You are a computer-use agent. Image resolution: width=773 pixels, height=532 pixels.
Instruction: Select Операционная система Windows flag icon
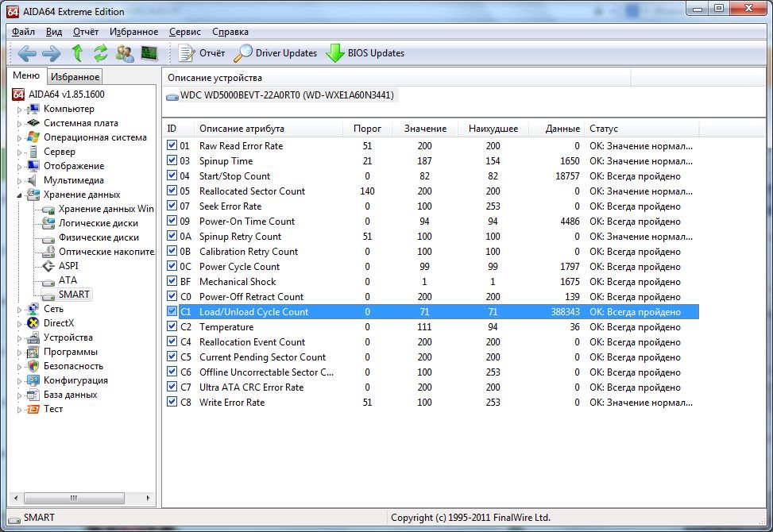[33, 137]
